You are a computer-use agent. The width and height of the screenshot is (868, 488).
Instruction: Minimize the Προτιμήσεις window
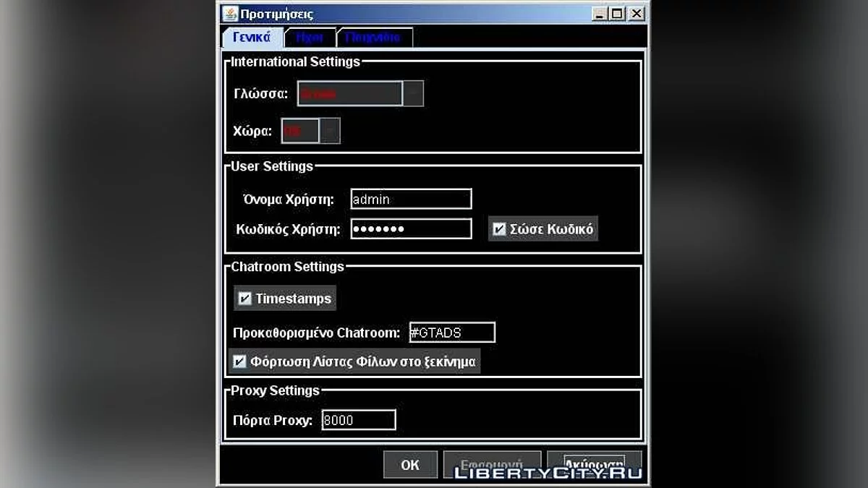pos(600,14)
